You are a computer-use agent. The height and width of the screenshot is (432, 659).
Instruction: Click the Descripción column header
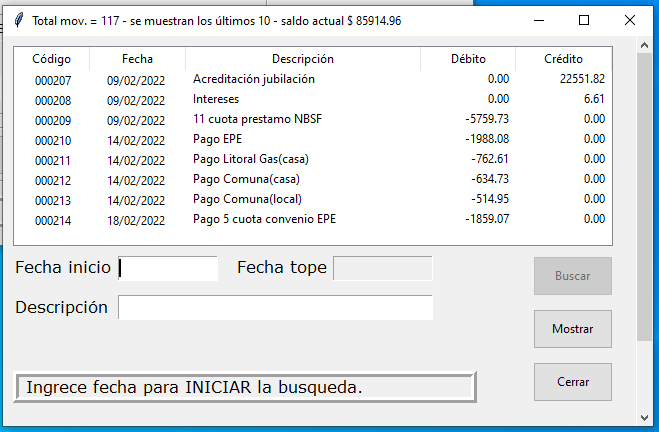coord(303,59)
